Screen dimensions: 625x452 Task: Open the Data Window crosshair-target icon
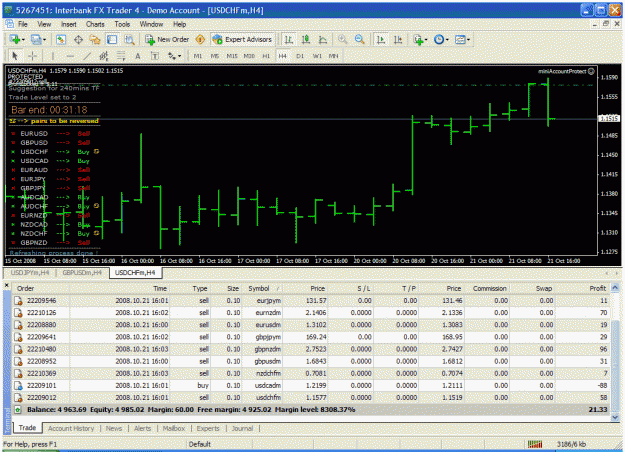click(x=78, y=39)
